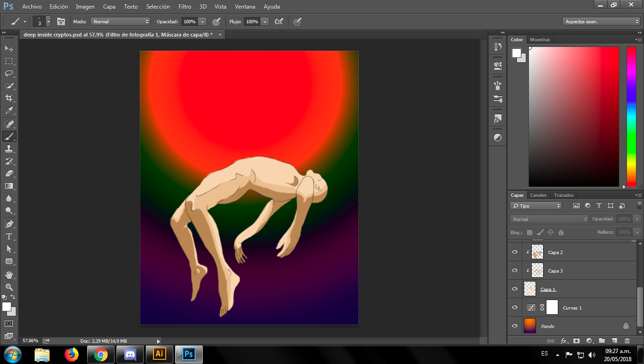The image size is (644, 364).
Task: Select the History Brush tool
Action: pyautogui.click(x=9, y=161)
